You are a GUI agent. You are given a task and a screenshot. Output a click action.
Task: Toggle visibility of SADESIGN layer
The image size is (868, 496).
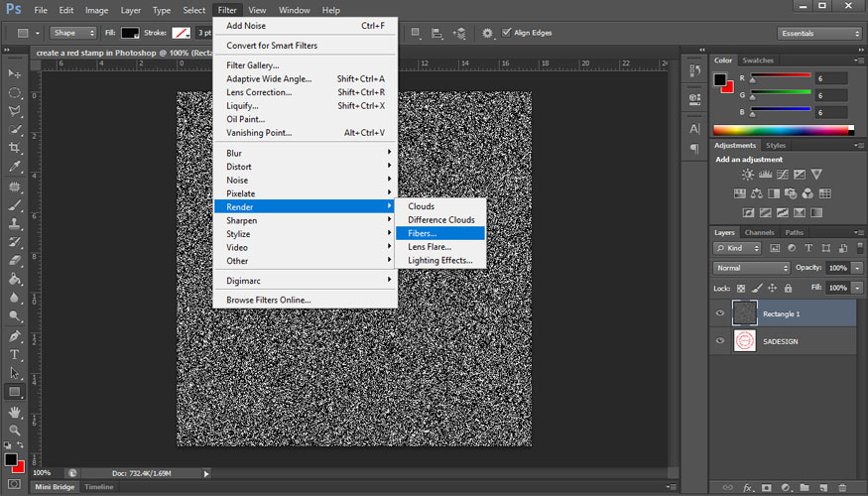tap(721, 340)
